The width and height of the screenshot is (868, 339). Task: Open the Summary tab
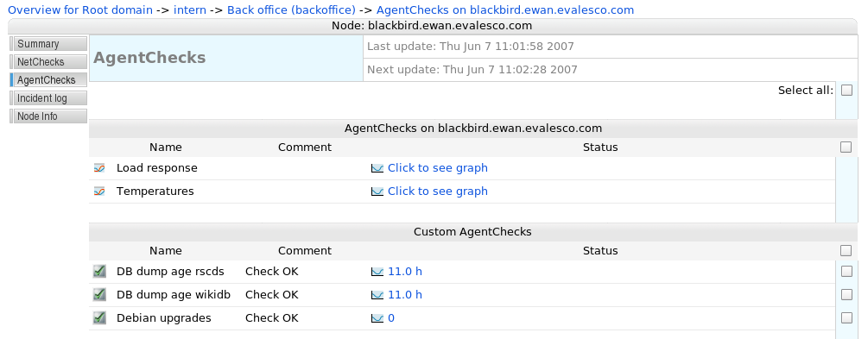tap(48, 44)
